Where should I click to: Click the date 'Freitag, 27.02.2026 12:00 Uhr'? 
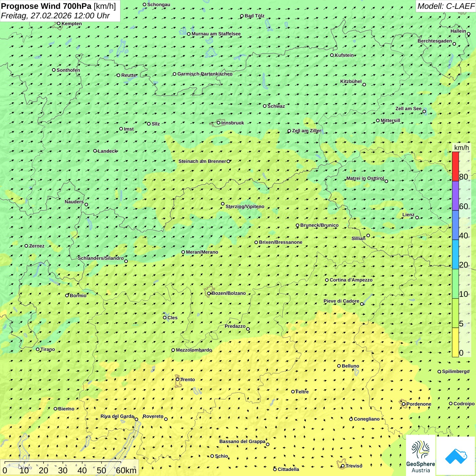(x=55, y=16)
